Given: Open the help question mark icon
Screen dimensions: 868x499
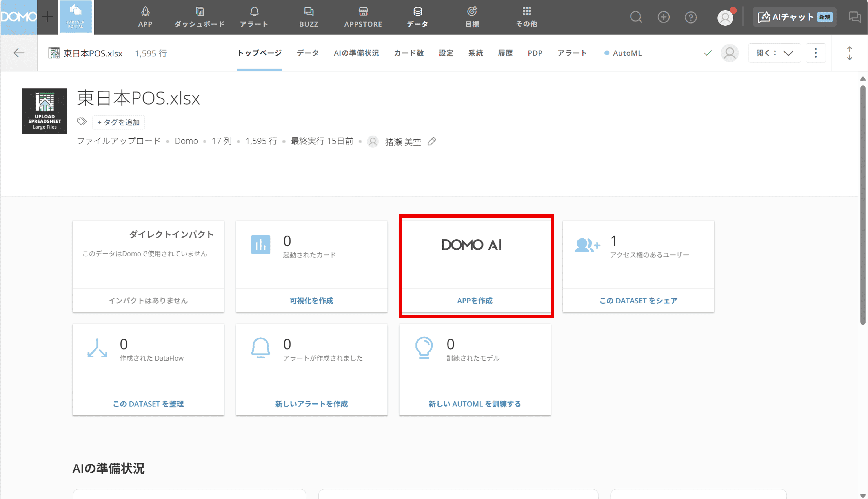Looking at the screenshot, I should tap(690, 17).
